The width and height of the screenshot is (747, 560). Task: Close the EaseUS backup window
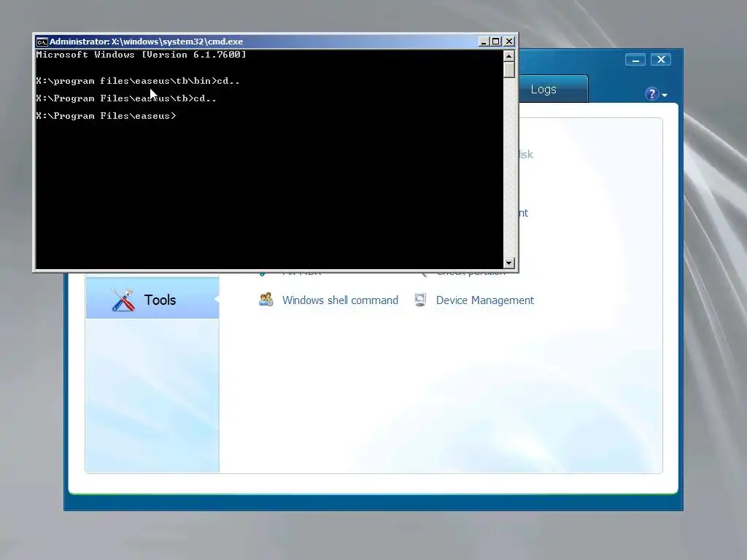pos(661,60)
